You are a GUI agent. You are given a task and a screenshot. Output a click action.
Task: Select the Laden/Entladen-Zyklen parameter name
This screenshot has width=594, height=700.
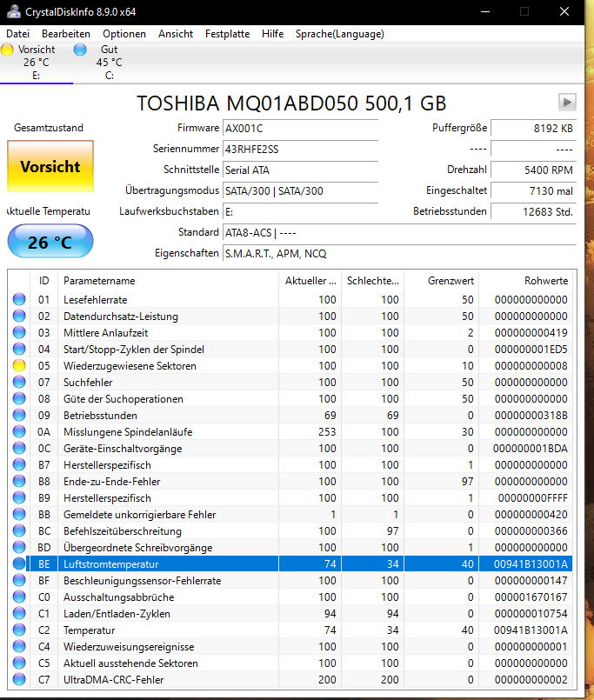click(117, 614)
